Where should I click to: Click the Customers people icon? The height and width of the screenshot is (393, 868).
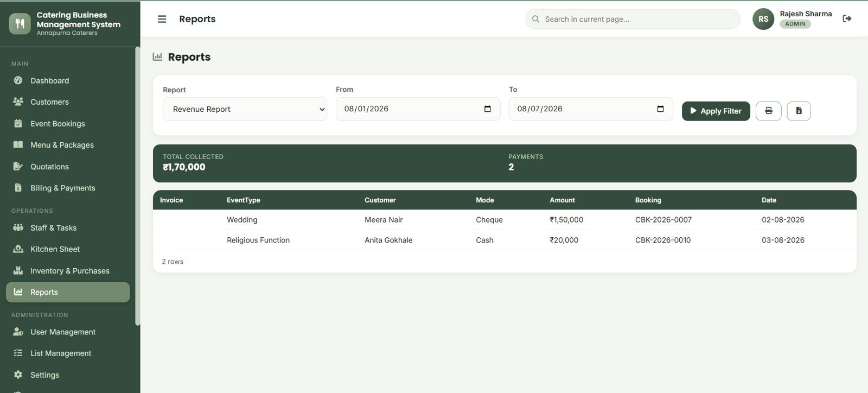(x=18, y=102)
